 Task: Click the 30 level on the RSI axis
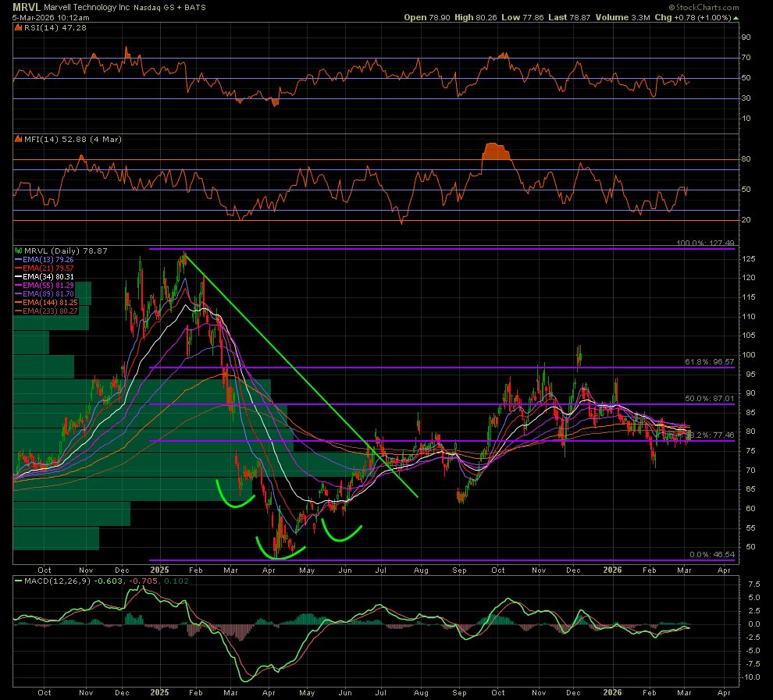746,98
